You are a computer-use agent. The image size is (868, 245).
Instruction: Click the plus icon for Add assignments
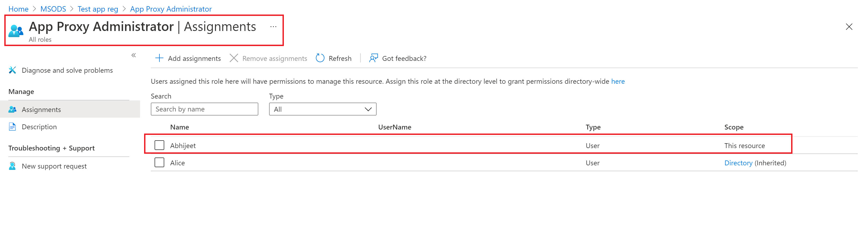pos(159,58)
